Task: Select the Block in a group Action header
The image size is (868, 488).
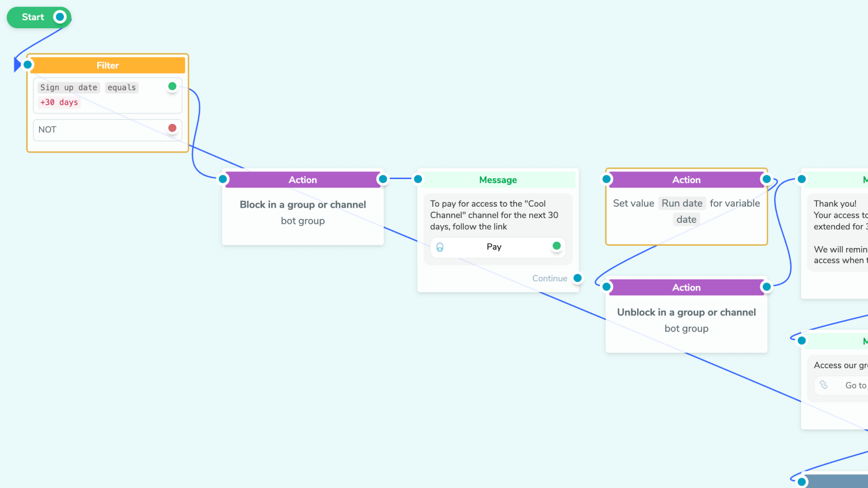Action: pos(303,180)
